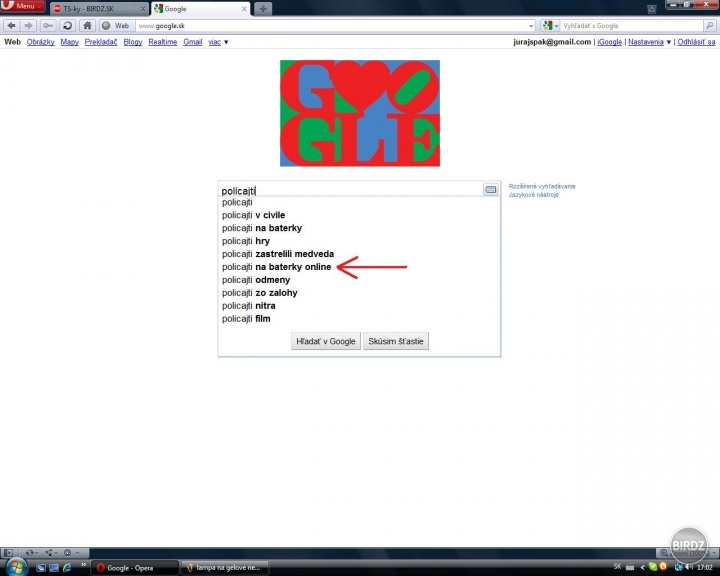Open a new tab with plus button

coord(263,9)
